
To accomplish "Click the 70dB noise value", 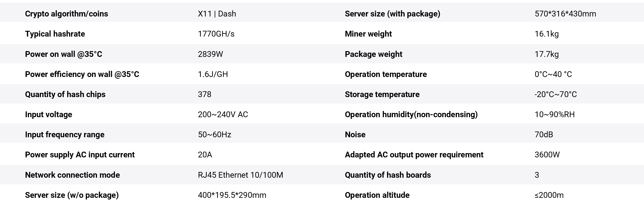I will (543, 135).
